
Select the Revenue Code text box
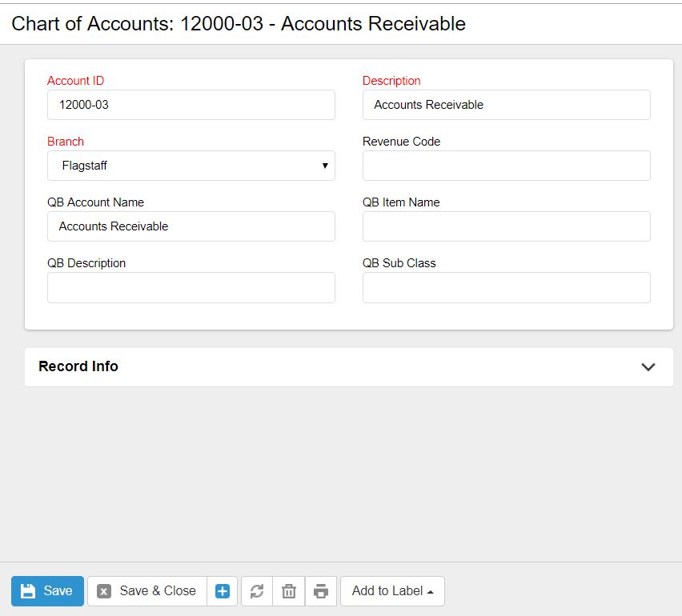[x=506, y=166]
